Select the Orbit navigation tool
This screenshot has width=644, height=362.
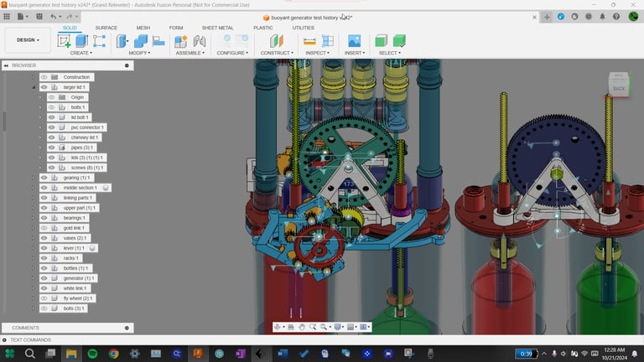(x=278, y=327)
